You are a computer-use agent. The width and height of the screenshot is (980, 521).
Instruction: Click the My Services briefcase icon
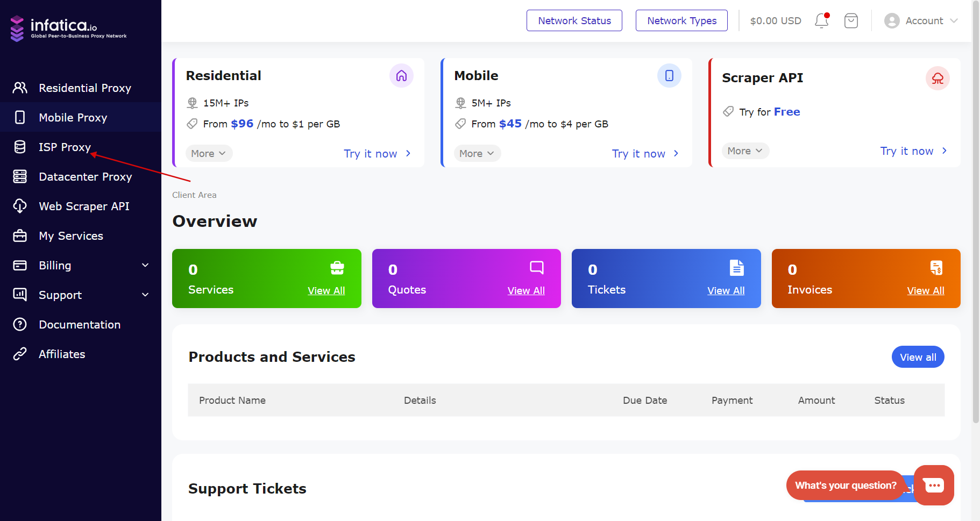coord(20,235)
